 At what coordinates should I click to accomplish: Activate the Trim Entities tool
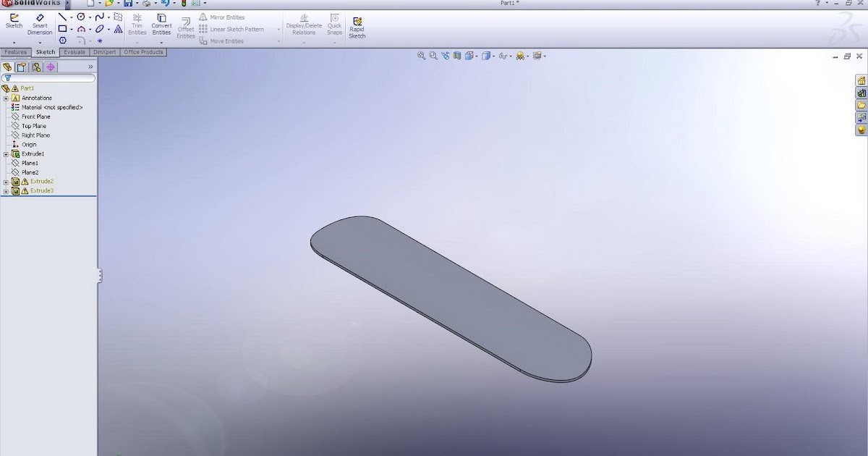pyautogui.click(x=137, y=24)
